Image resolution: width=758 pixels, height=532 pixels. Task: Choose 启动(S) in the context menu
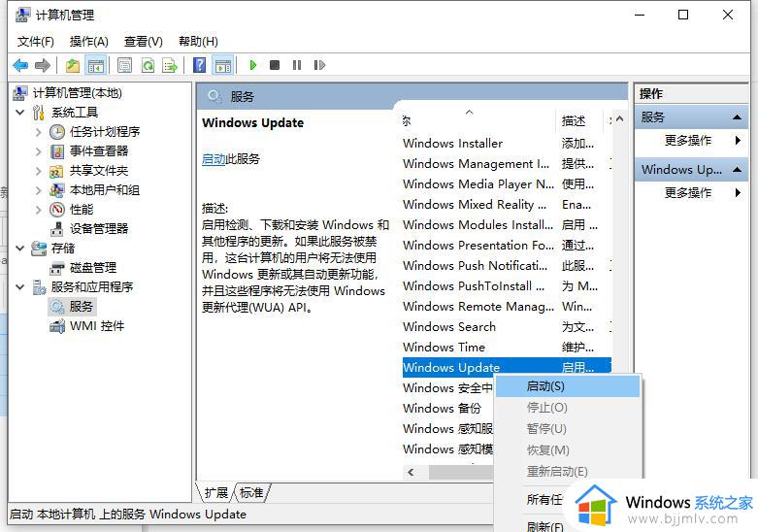(x=568, y=386)
